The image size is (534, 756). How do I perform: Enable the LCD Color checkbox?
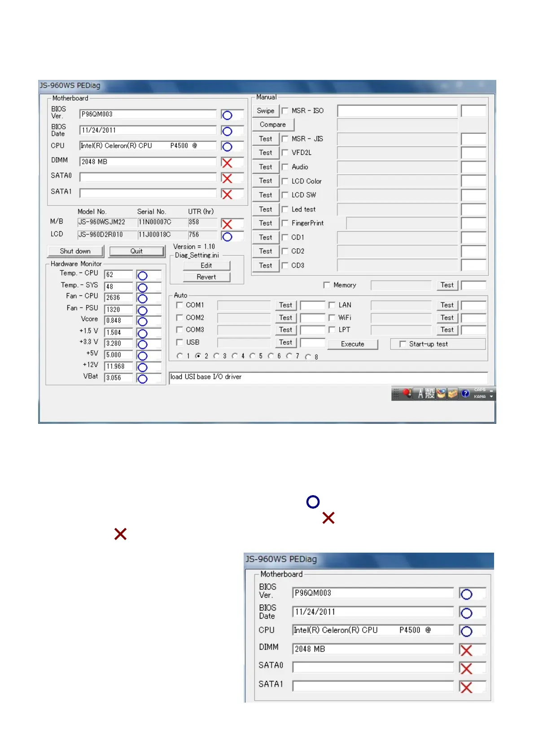tap(285, 181)
